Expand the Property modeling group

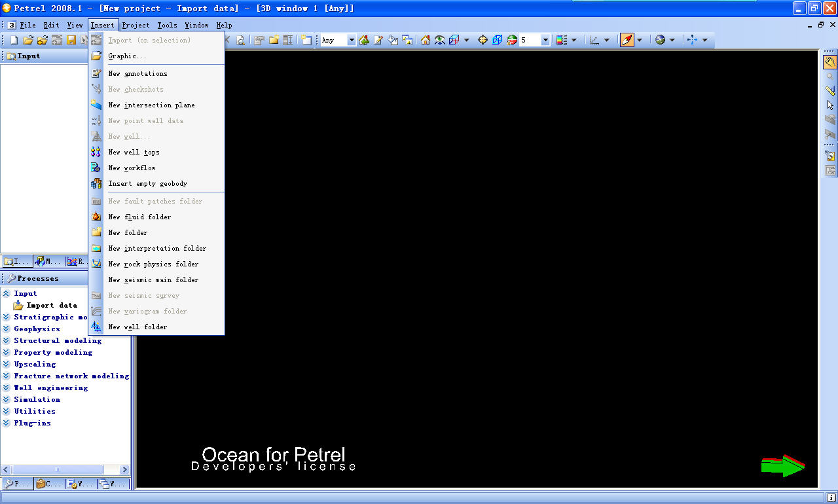pyautogui.click(x=6, y=353)
